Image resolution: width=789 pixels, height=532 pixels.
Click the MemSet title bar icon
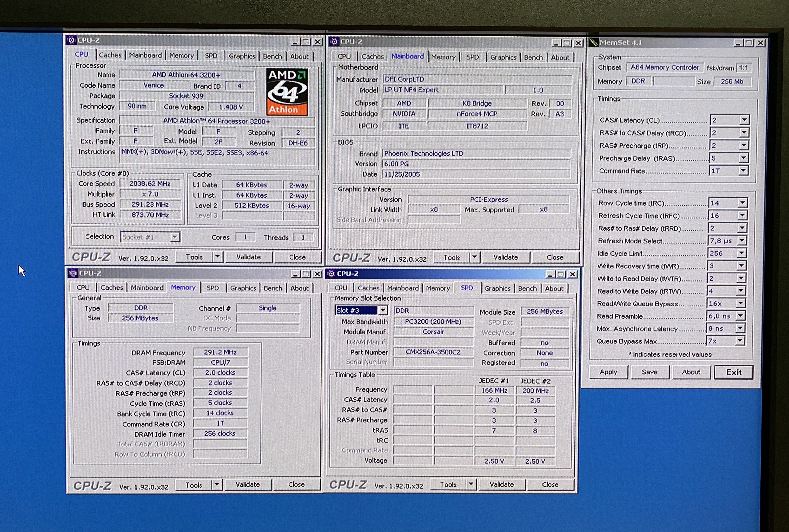click(593, 43)
